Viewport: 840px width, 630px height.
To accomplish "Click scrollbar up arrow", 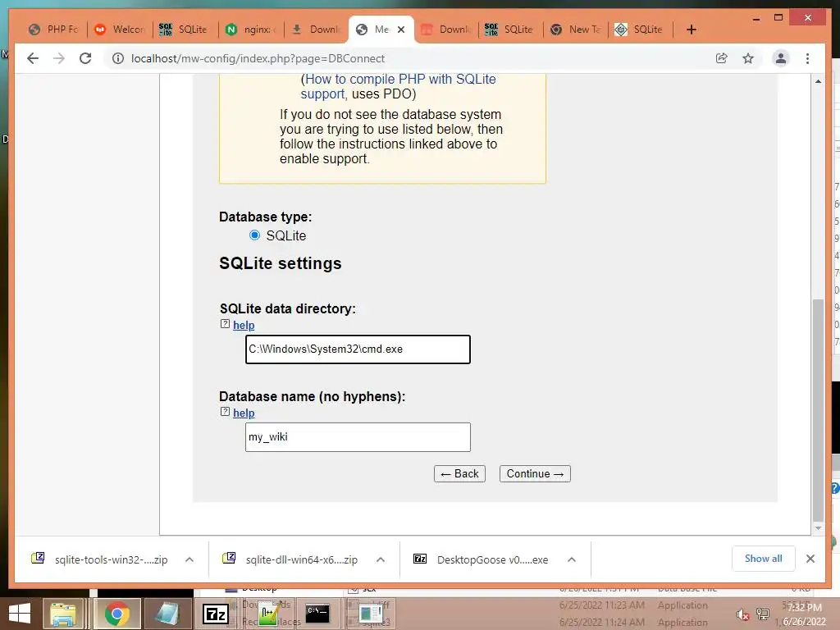I will (x=818, y=81).
